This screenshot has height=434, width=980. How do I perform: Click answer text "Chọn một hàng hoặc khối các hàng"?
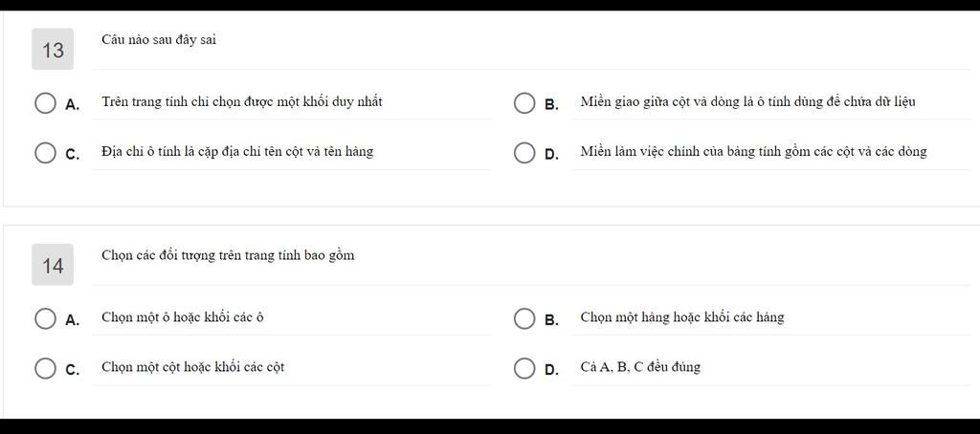[682, 316]
